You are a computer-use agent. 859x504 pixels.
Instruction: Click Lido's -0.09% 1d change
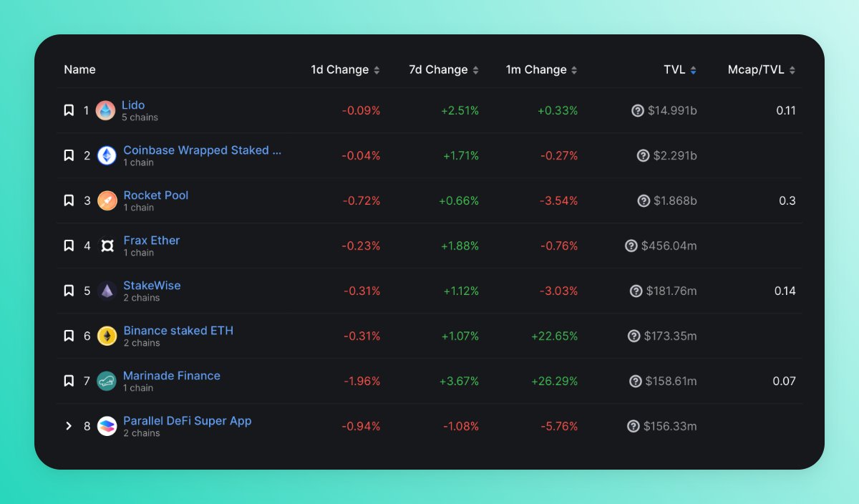pos(361,110)
